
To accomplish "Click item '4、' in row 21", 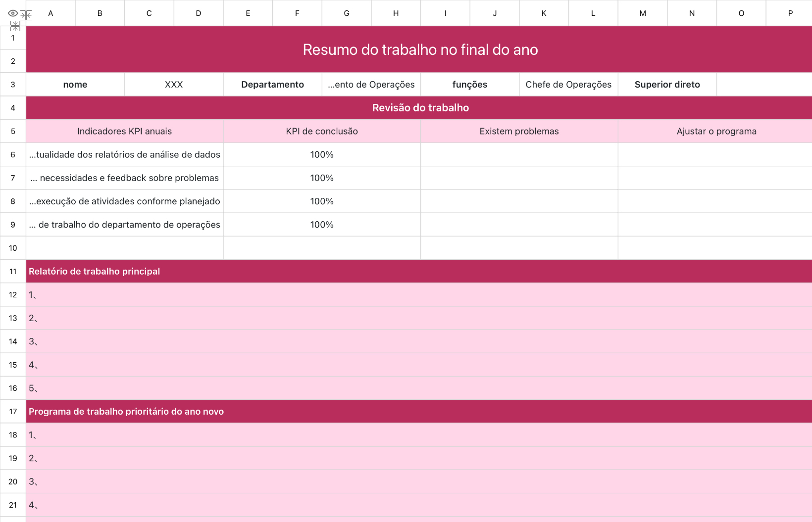I will point(419,505).
